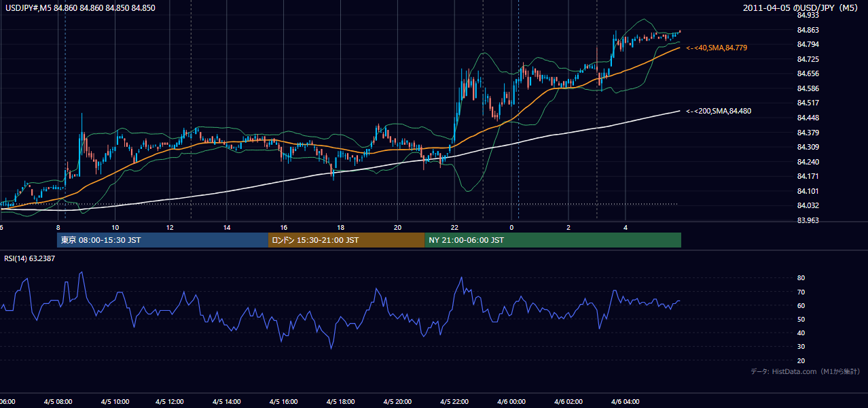Click RSI scale value 30
This screenshot has width=868, height=408.
[801, 347]
